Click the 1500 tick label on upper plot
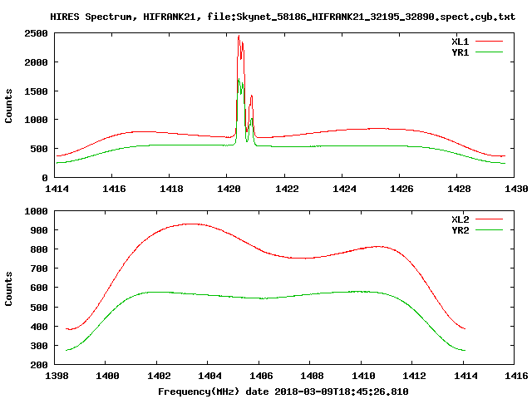532x399 pixels. [36, 91]
